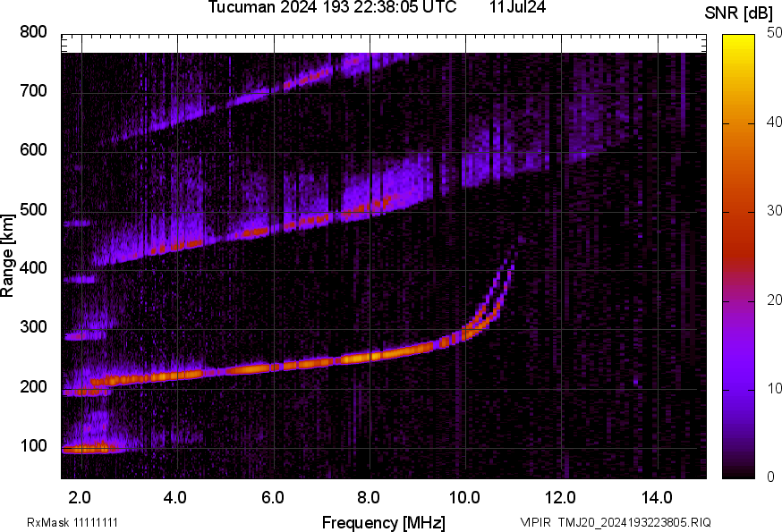This screenshot has height=532, width=782.
Task: Click the yellow top of the SNR colorbar
Action: [739, 41]
